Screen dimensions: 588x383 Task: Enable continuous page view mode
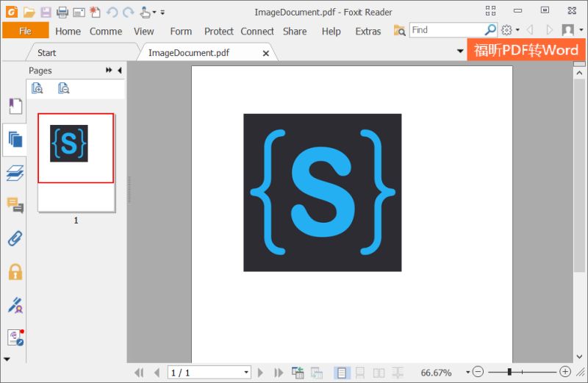coord(360,373)
